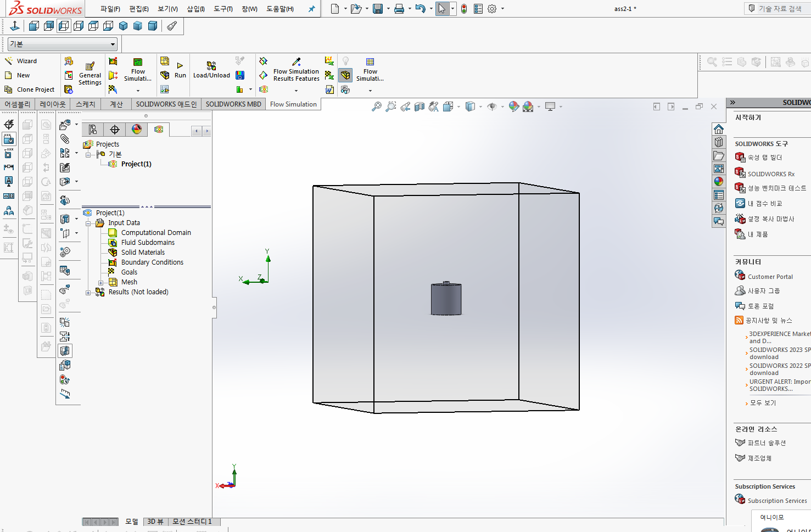This screenshot has height=532, width=811.
Task: Click the New document icon
Action: pos(335,9)
